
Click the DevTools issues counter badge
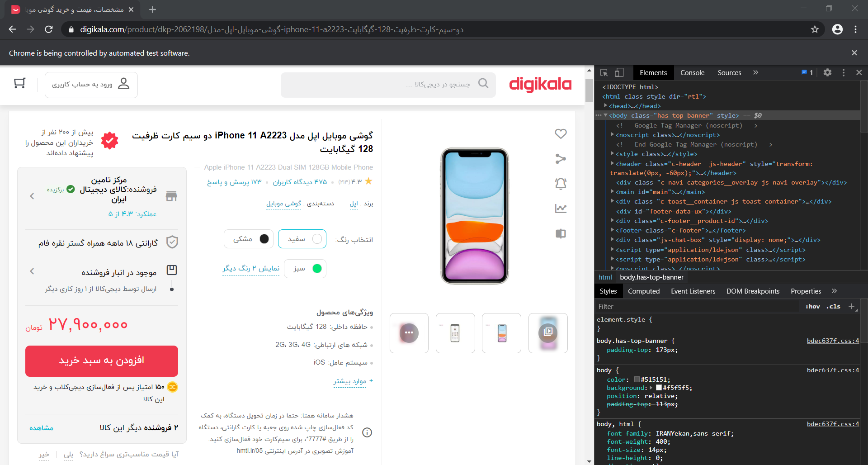[807, 72]
